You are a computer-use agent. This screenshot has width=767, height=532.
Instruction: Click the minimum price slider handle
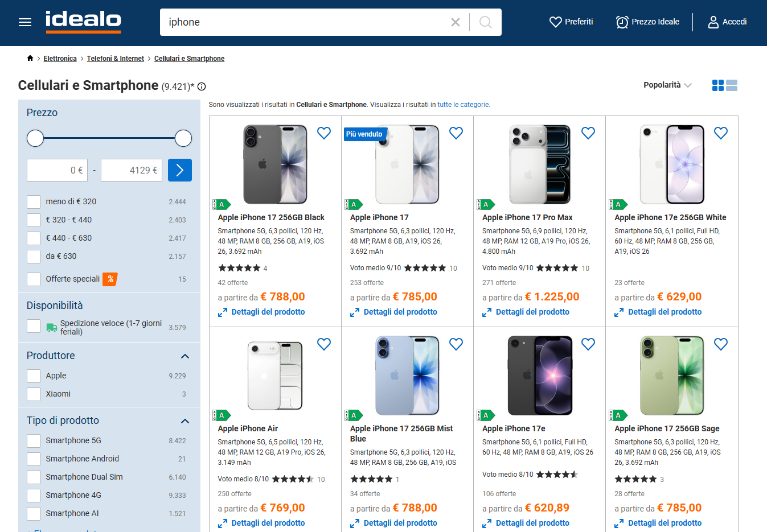35,138
